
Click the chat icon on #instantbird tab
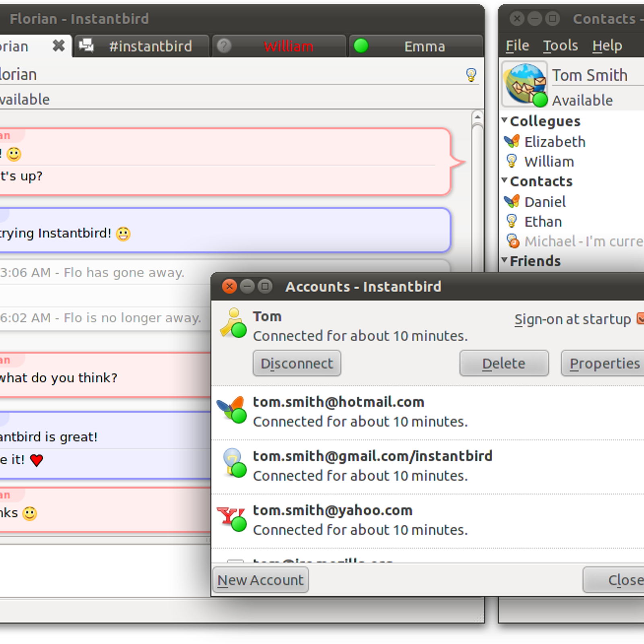86,45
